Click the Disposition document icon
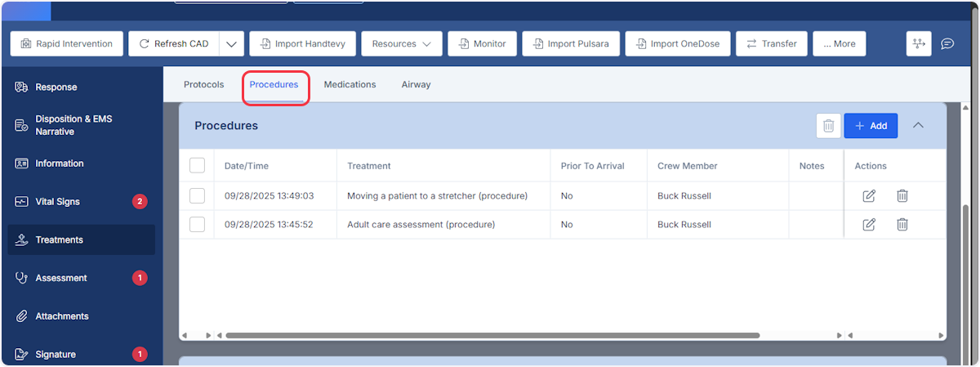Viewport: 980px width, 367px height. (x=22, y=125)
